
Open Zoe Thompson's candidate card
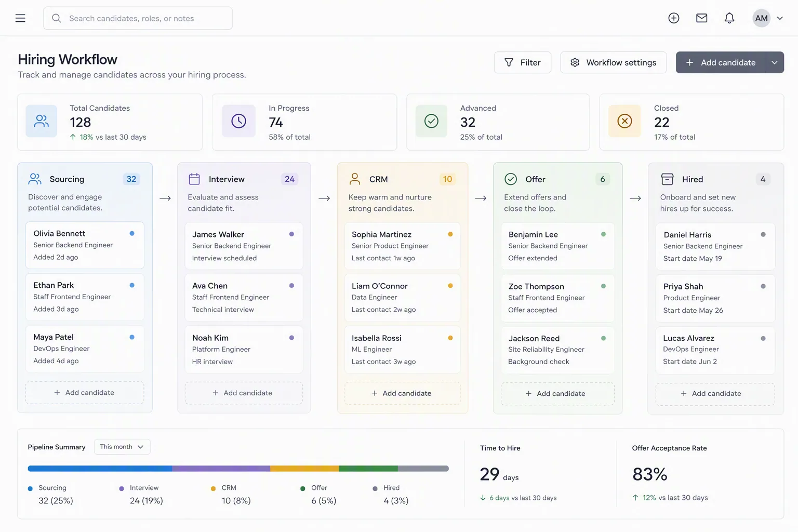pos(557,298)
